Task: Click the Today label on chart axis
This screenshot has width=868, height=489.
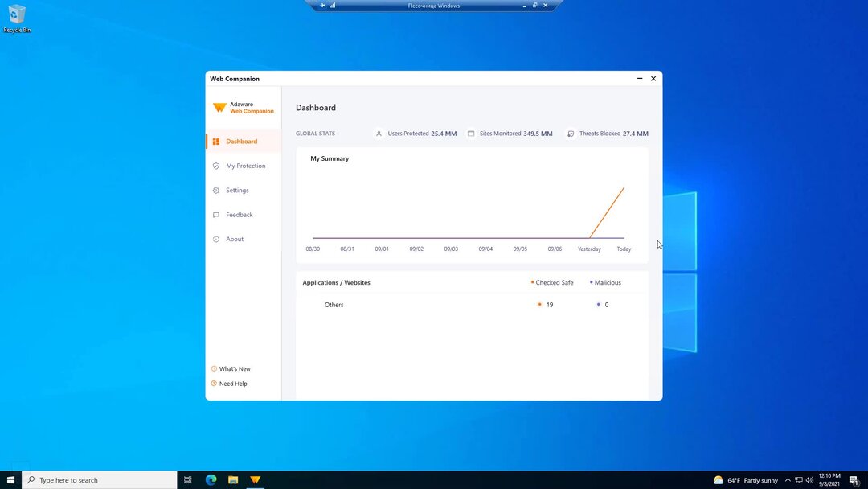Action: (x=624, y=249)
